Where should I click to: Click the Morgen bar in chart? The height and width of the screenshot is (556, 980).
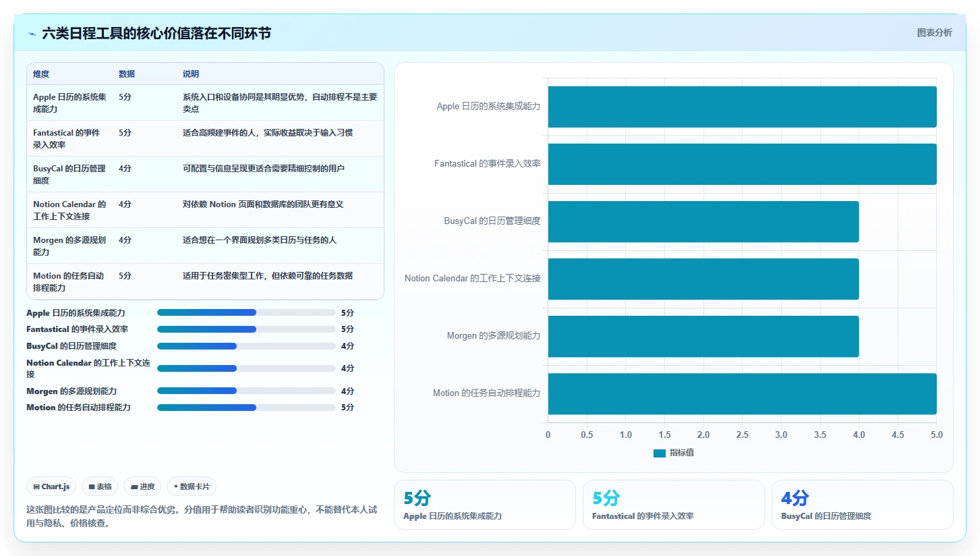(703, 336)
